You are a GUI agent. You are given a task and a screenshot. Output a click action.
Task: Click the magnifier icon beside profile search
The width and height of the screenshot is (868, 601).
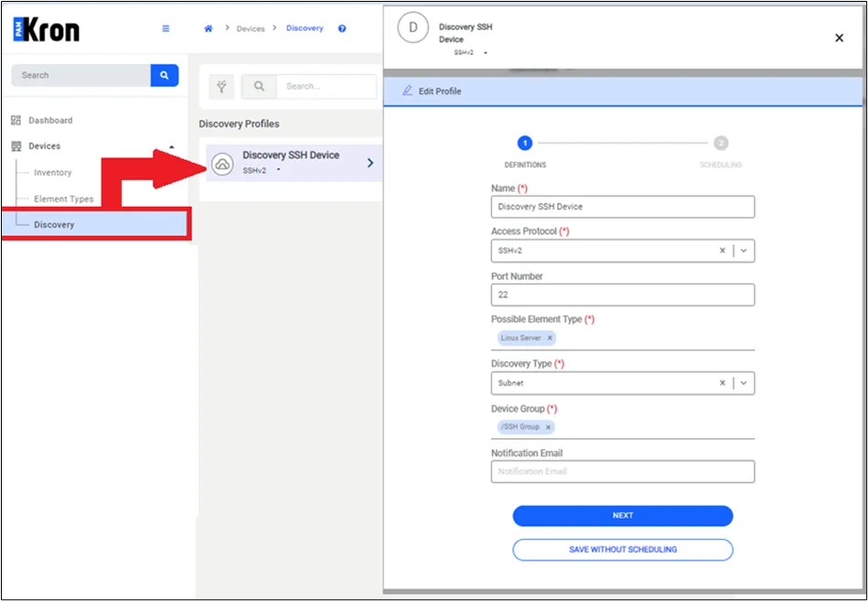(x=259, y=86)
